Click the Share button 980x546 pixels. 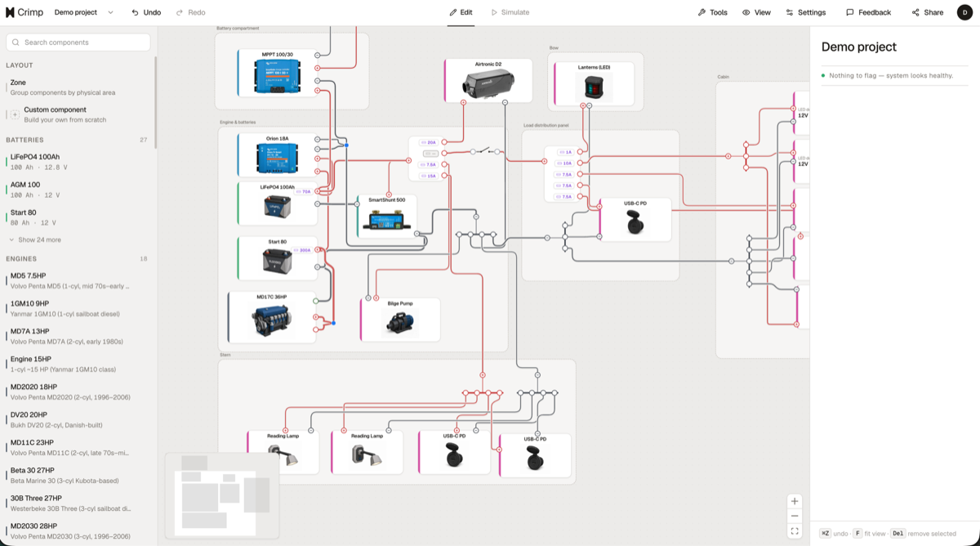927,12
